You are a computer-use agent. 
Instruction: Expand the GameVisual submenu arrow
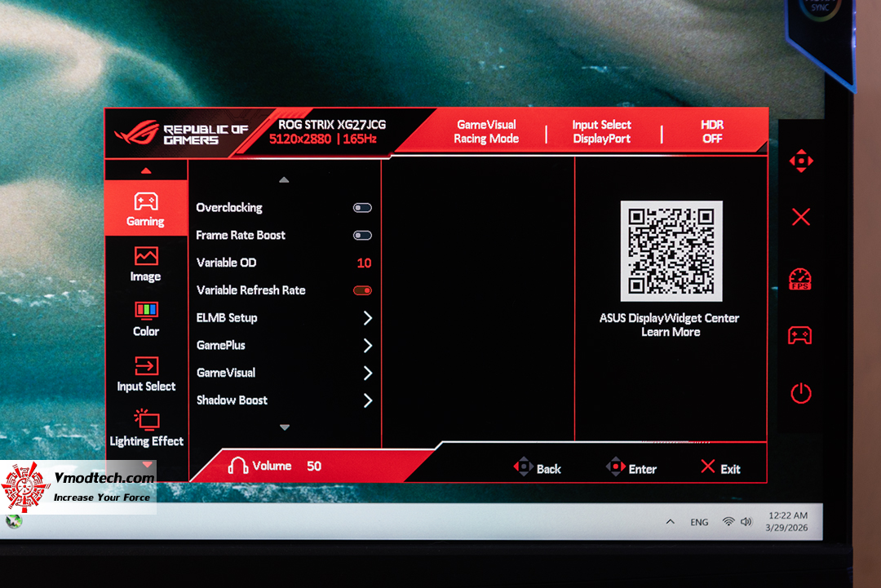[367, 373]
